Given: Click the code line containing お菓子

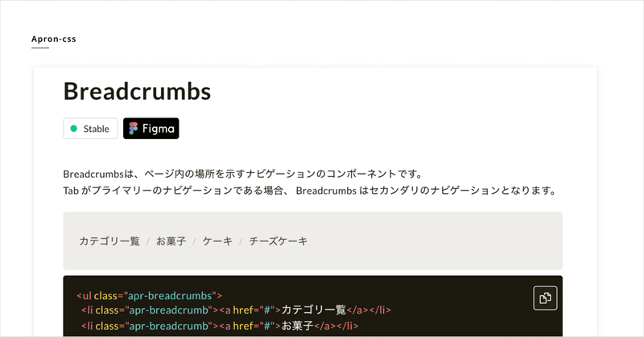Looking at the screenshot, I should (220, 326).
